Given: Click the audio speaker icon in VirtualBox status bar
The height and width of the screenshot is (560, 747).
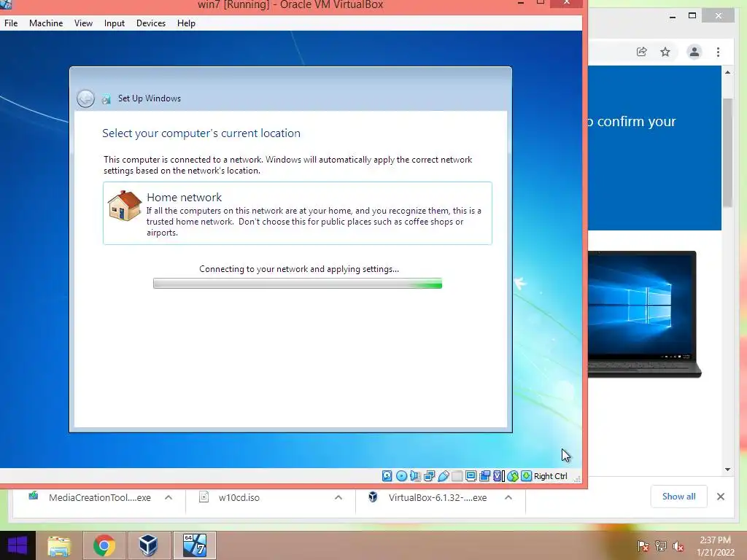Looking at the screenshot, I should click(415, 475).
